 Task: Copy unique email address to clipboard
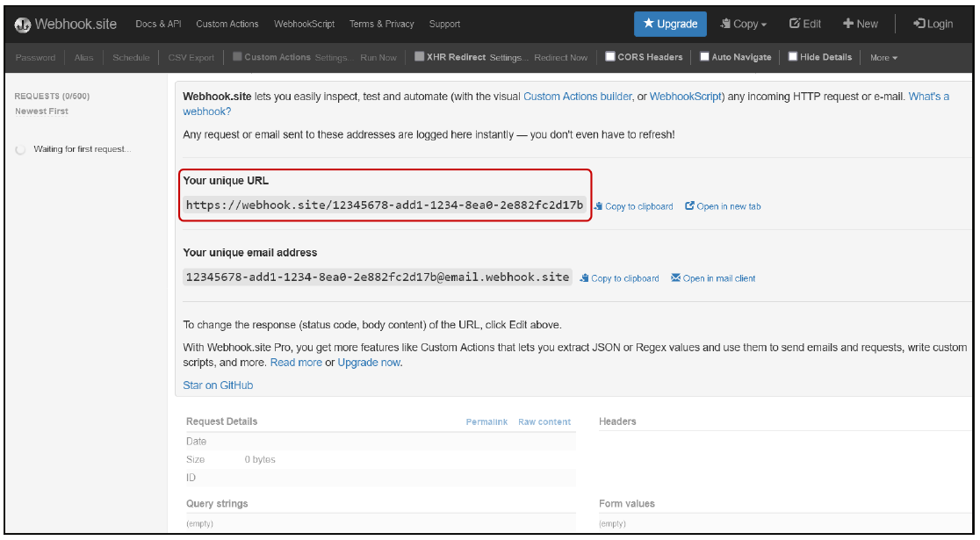(x=619, y=278)
